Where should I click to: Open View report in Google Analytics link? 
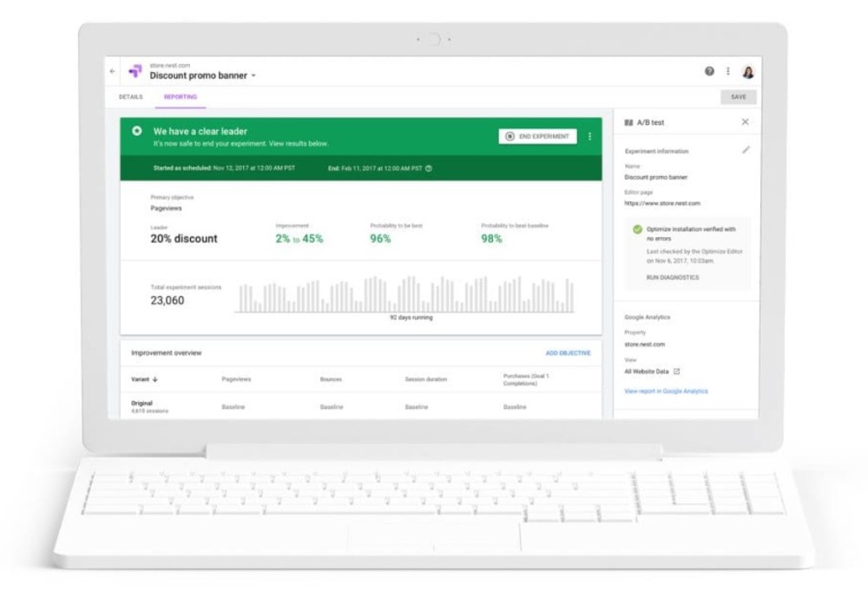click(666, 391)
